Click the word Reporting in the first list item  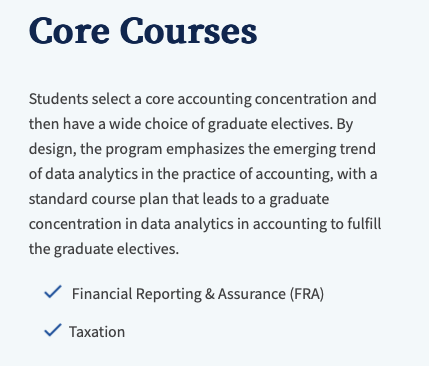click(169, 295)
